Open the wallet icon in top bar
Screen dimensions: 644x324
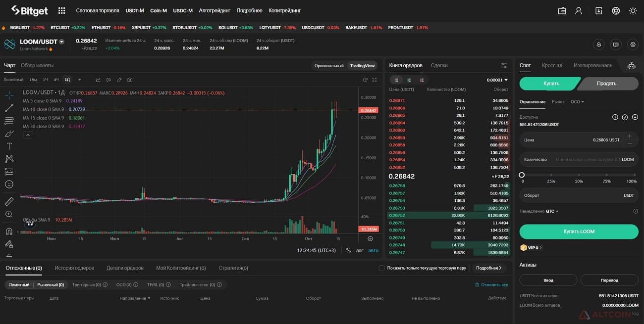(562, 10)
